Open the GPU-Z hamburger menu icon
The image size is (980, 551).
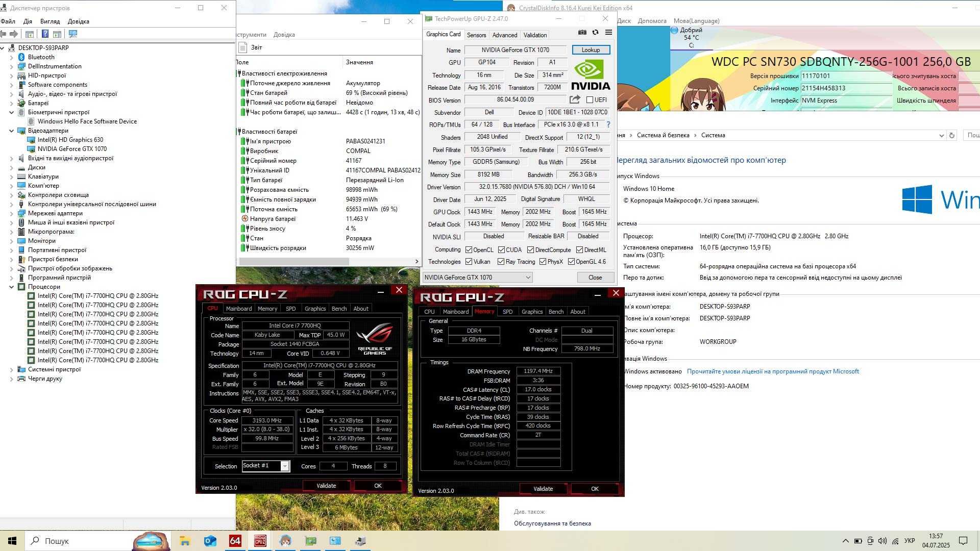608,32
